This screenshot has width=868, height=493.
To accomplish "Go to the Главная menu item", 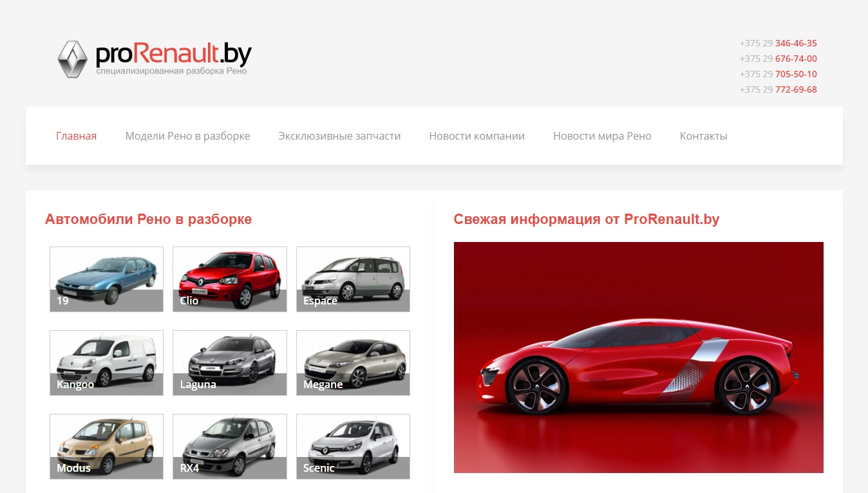I will coord(76,136).
